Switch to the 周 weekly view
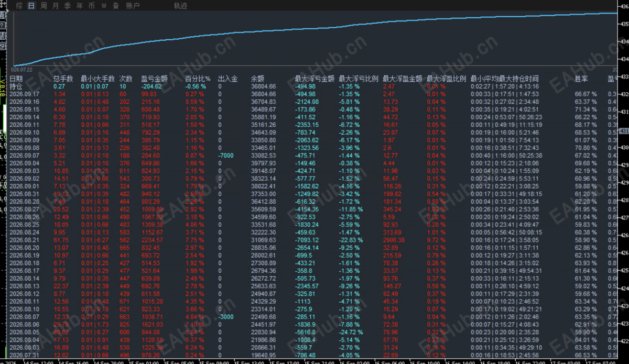Image resolution: width=629 pixels, height=364 pixels. tap(44, 6)
